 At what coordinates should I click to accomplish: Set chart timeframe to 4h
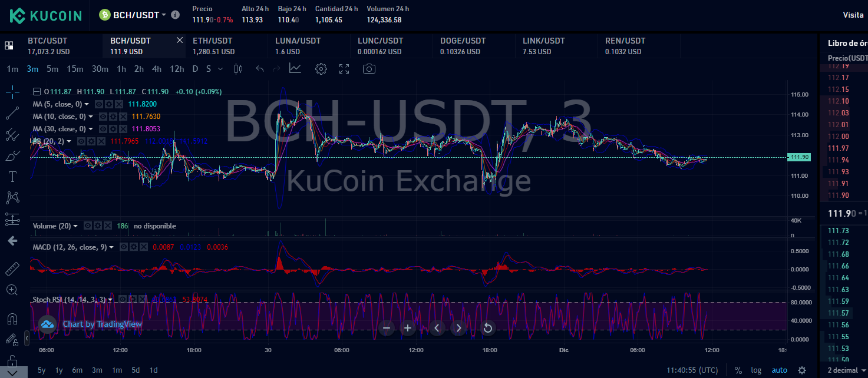(x=157, y=69)
